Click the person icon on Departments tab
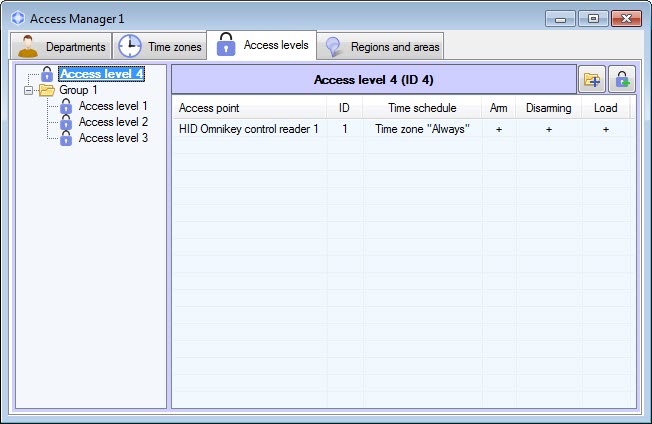 point(28,46)
